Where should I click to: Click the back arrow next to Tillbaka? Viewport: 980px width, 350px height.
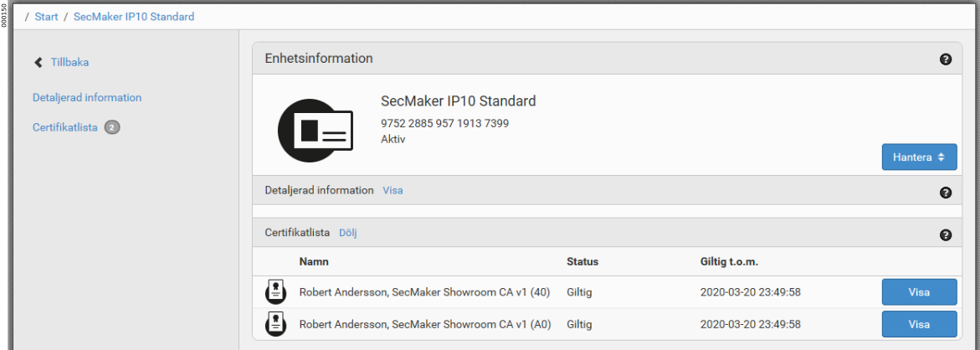pos(38,63)
